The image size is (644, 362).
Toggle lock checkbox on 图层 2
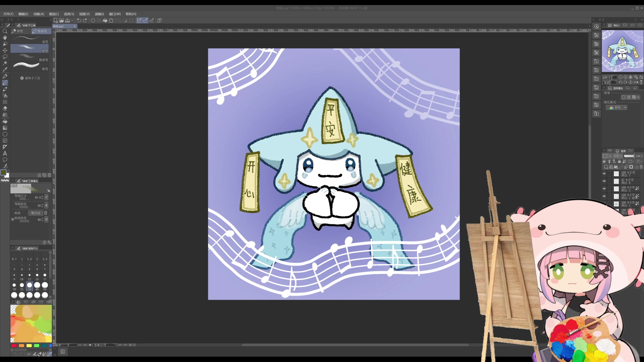point(609,189)
